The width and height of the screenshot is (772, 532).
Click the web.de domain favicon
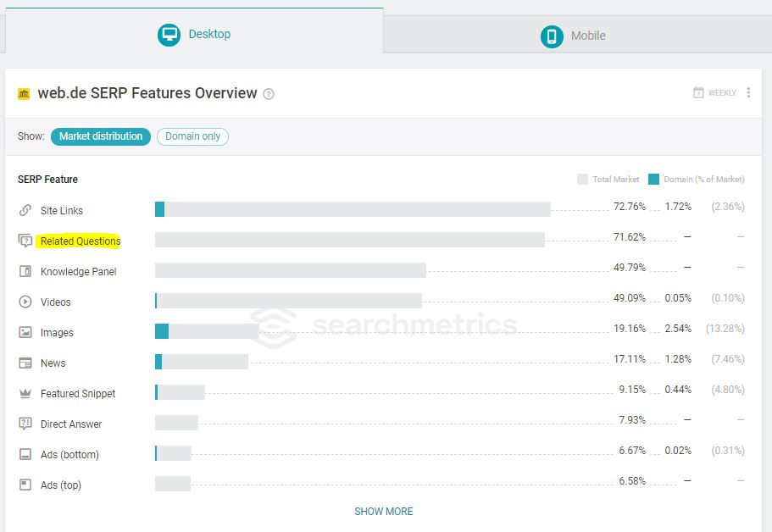click(x=24, y=93)
